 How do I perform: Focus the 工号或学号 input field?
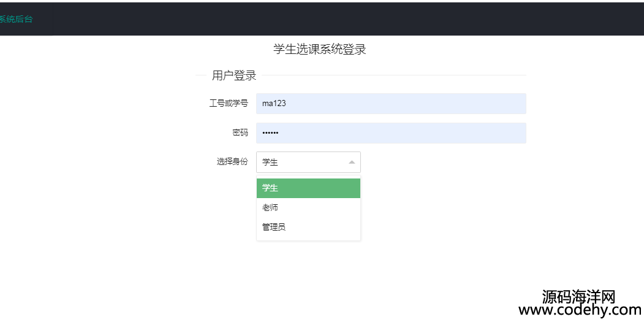point(391,104)
